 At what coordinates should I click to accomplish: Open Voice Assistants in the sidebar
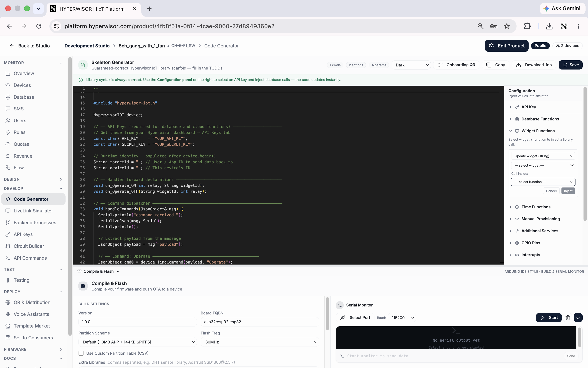pos(33,314)
